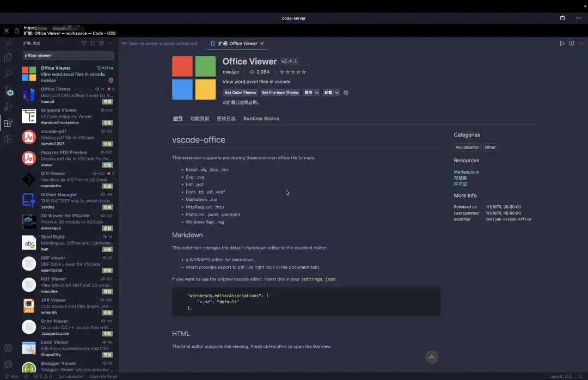Open the Diff Viewer extension entry
Image resolution: width=588 pixels, height=380 pixels.
[x=68, y=179]
